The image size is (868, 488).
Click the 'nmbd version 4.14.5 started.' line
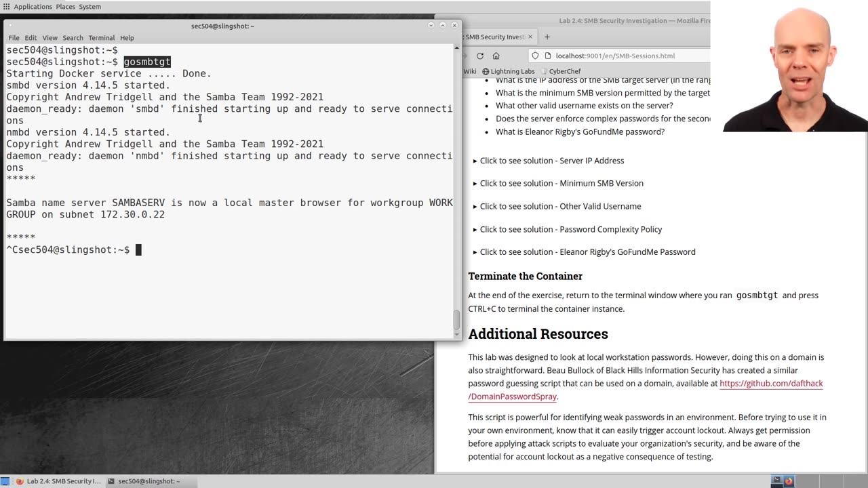[88, 132]
